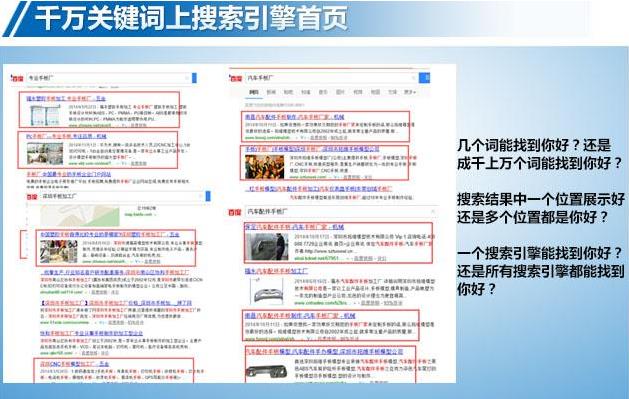Click the blue search button of the 汽车手板厂 query
The height and width of the screenshot is (399, 629).
click(x=424, y=77)
